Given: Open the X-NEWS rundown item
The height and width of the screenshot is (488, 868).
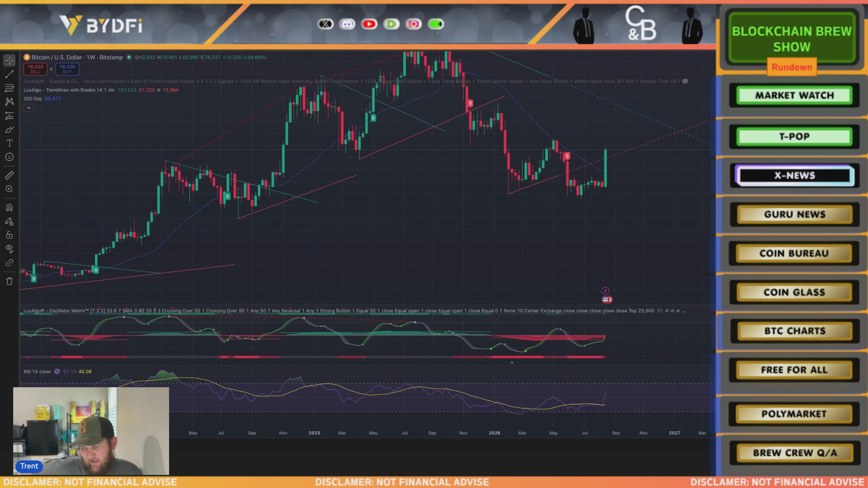Looking at the screenshot, I should point(794,175).
